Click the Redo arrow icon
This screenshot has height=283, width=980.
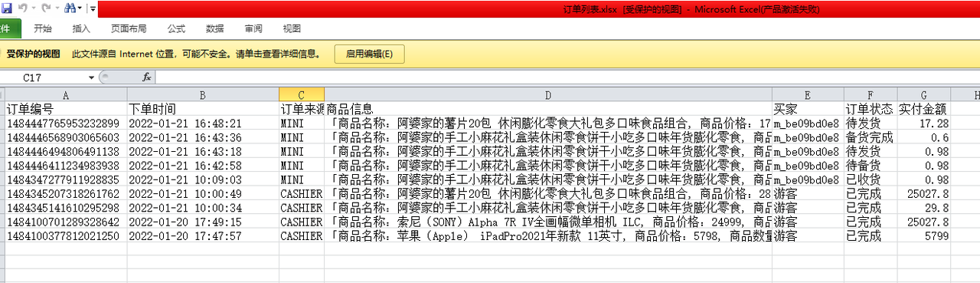46,8
